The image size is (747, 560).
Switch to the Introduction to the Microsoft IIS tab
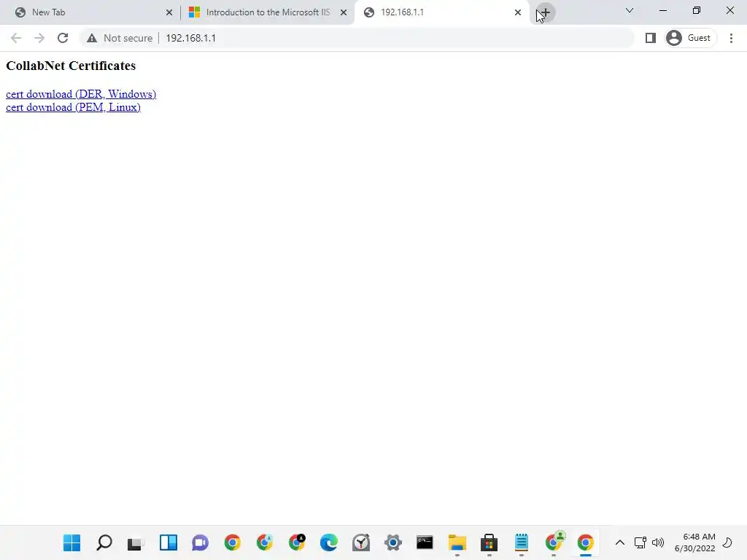coord(268,12)
